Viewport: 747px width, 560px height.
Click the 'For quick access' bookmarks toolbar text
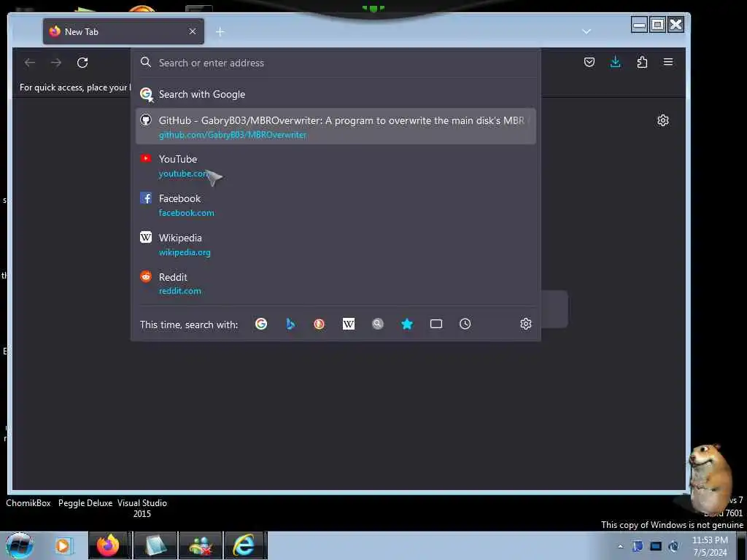[74, 87]
